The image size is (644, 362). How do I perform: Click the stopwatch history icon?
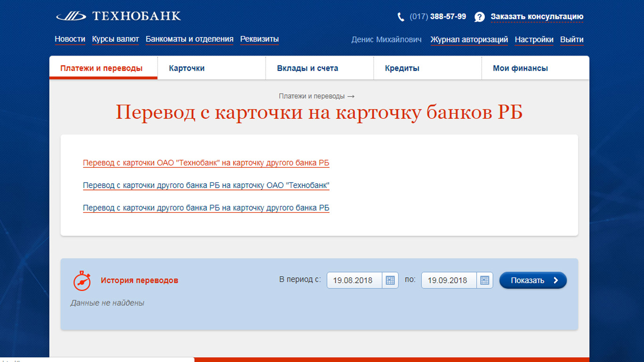(82, 280)
